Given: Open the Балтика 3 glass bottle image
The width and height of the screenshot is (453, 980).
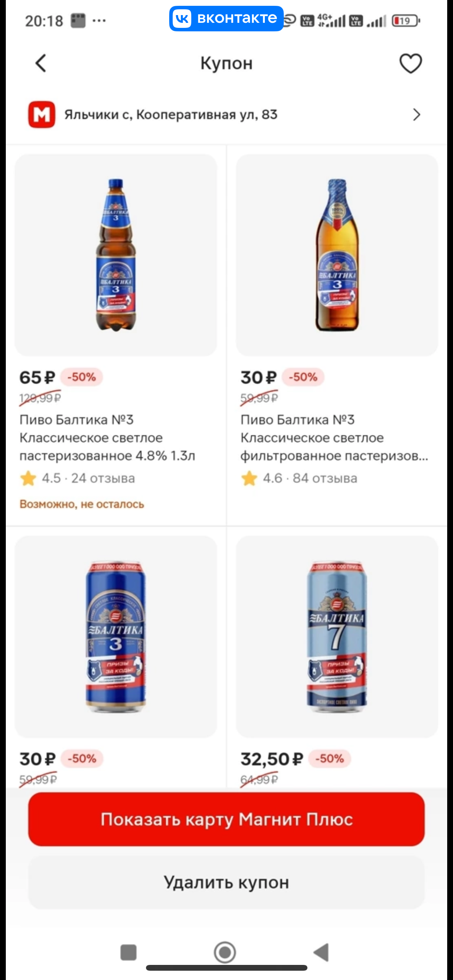Looking at the screenshot, I should click(337, 255).
